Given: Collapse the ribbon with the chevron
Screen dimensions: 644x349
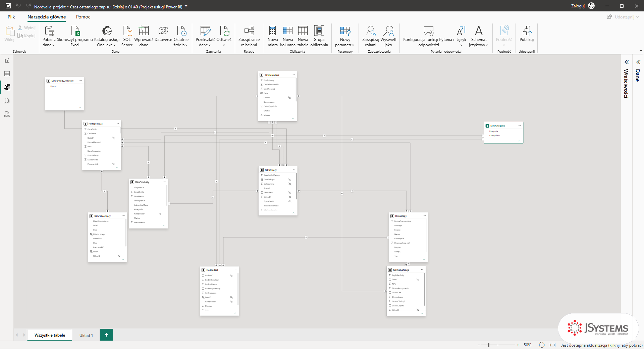Looking at the screenshot, I should pos(641,51).
